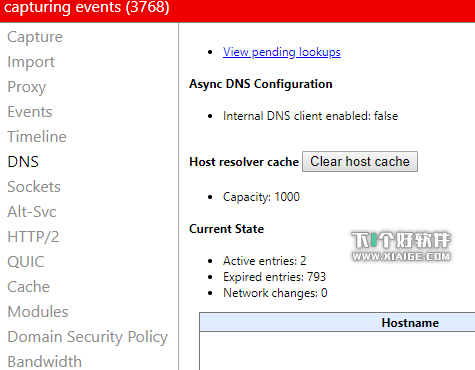Open the Cache tab

pos(28,287)
